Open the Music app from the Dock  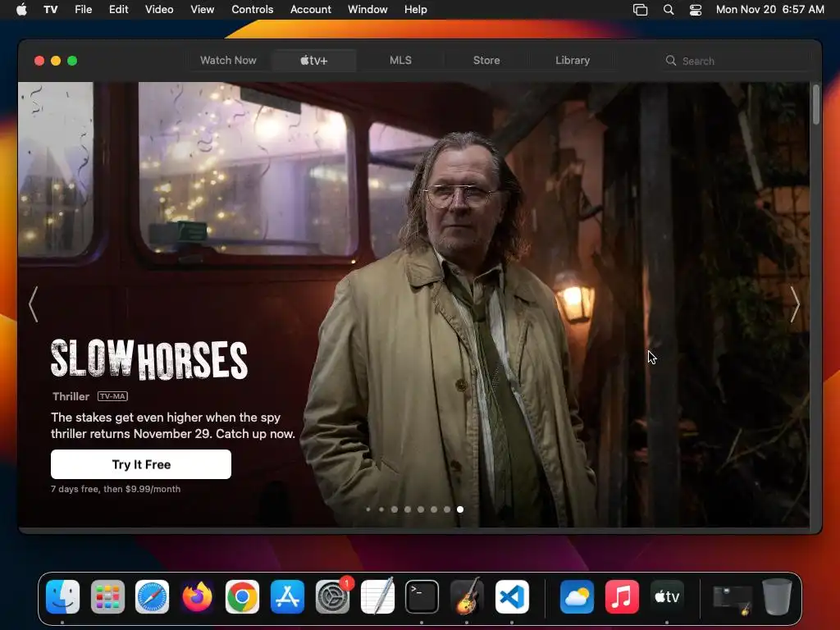622,596
